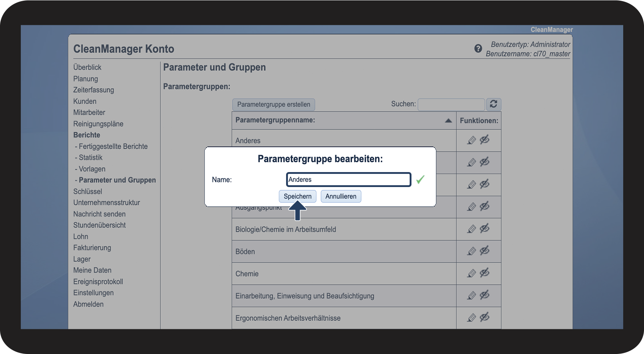Hide the Einarbeitung, Einweisung und Beaufsichtigung group
The width and height of the screenshot is (644, 354).
pyautogui.click(x=484, y=295)
